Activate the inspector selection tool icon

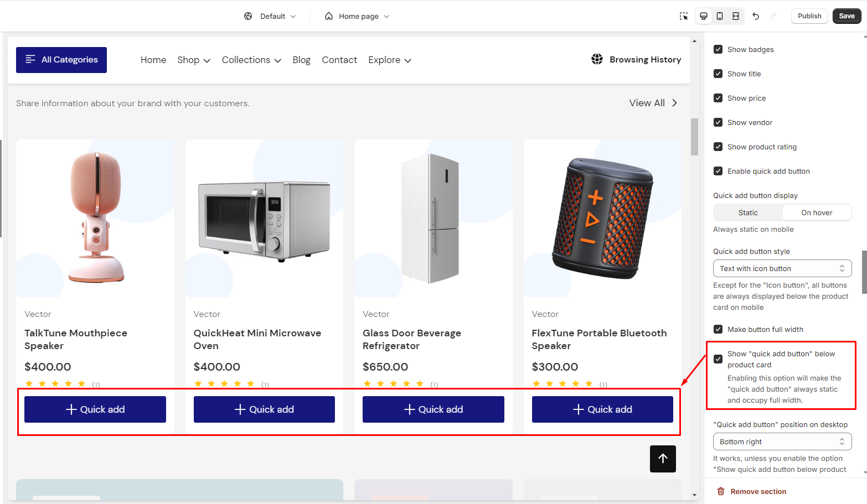tap(684, 16)
